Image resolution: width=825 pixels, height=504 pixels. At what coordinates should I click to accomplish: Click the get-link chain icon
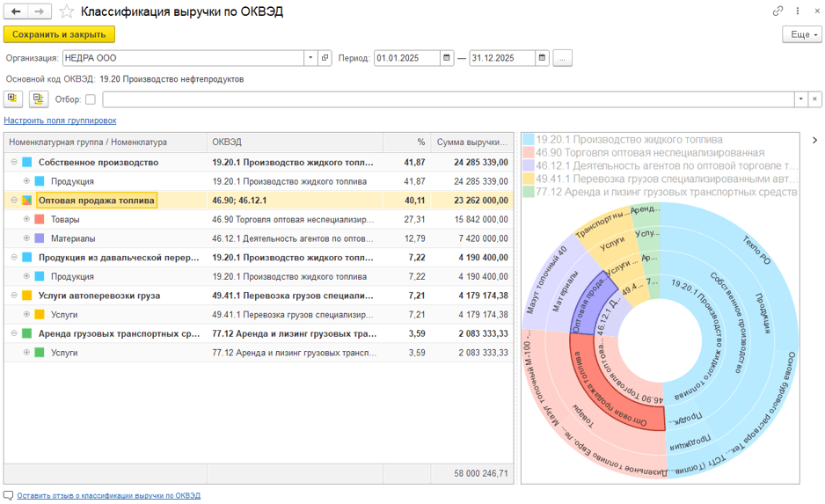click(x=778, y=11)
